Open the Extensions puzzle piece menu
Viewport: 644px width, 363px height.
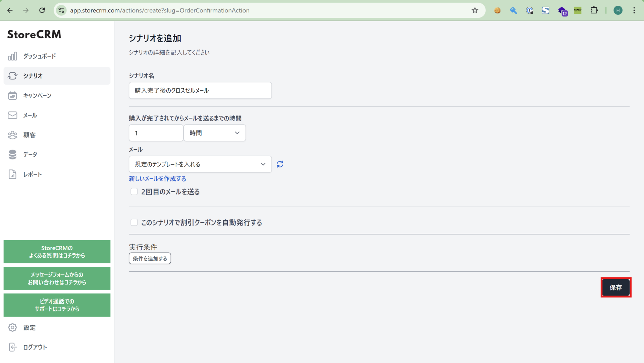[x=594, y=10]
